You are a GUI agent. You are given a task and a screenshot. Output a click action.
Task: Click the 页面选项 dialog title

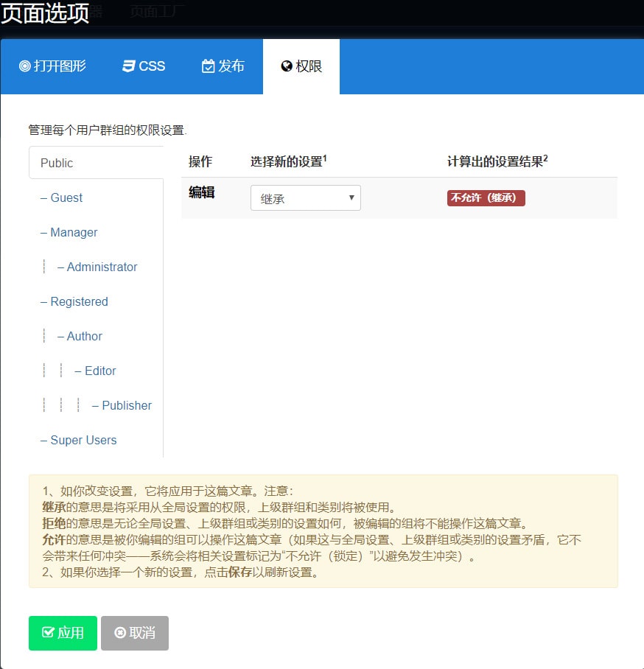click(45, 13)
